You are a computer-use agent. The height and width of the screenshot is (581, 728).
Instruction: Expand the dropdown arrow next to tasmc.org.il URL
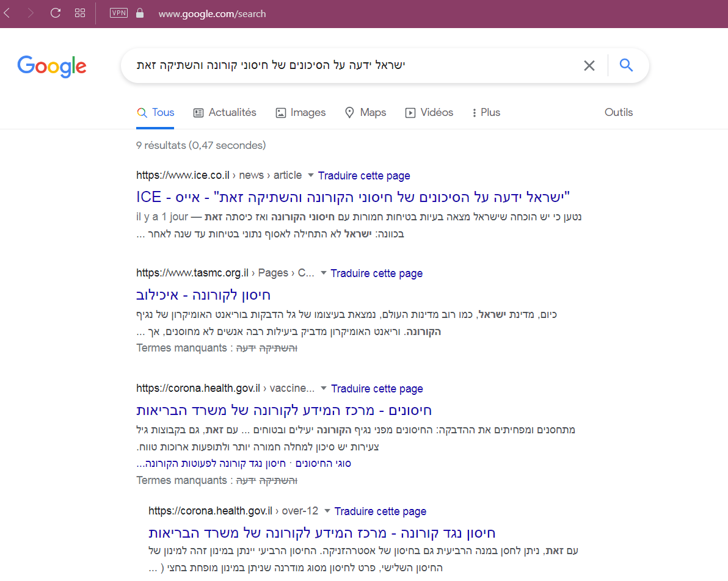click(324, 272)
